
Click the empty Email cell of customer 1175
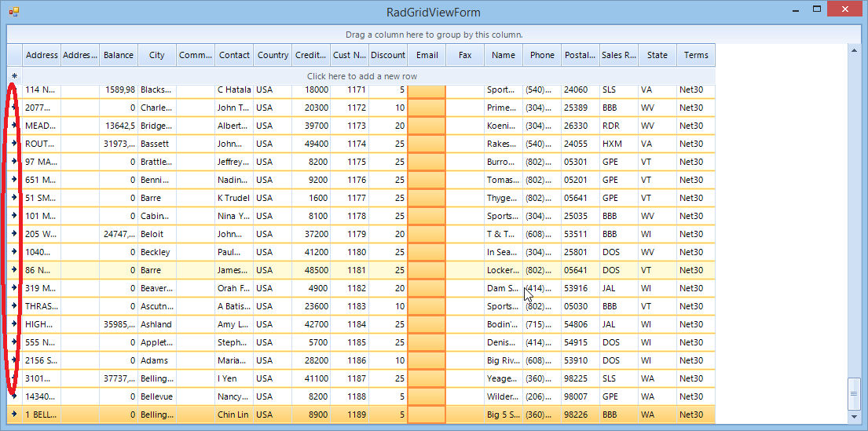[427, 162]
